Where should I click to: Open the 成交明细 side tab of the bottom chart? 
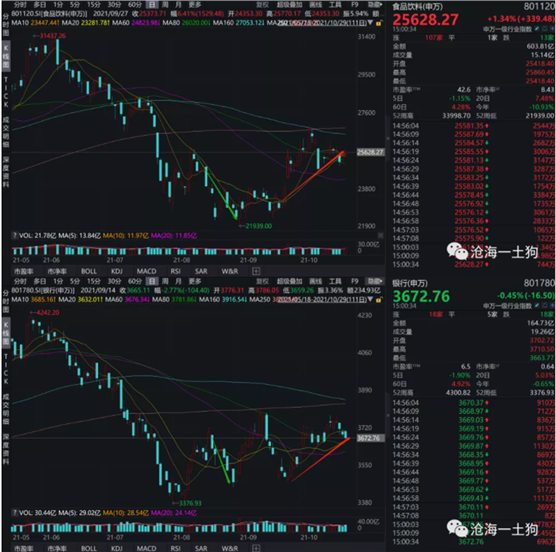[6, 408]
